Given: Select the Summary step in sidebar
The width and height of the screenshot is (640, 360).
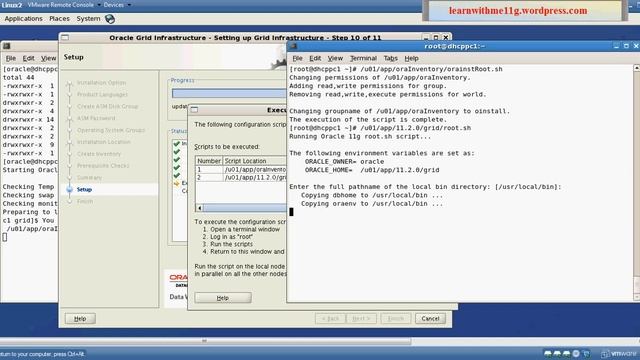Looking at the screenshot, I should [x=89, y=178].
